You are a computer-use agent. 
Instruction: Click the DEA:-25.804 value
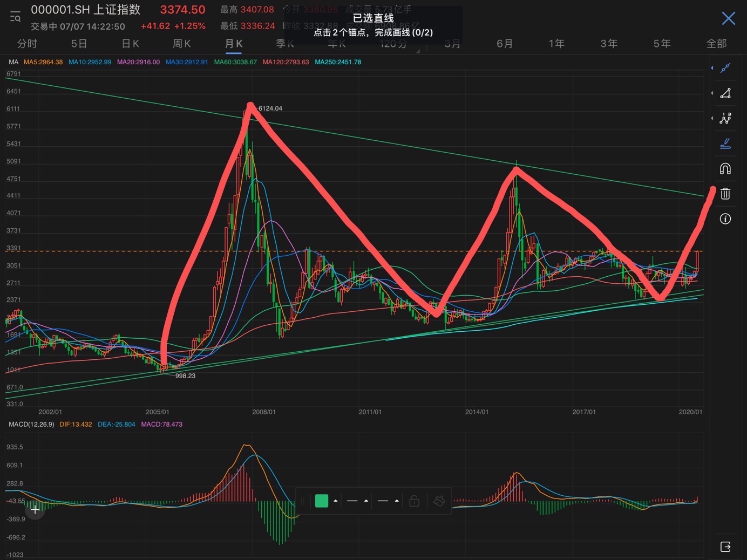[x=117, y=425]
